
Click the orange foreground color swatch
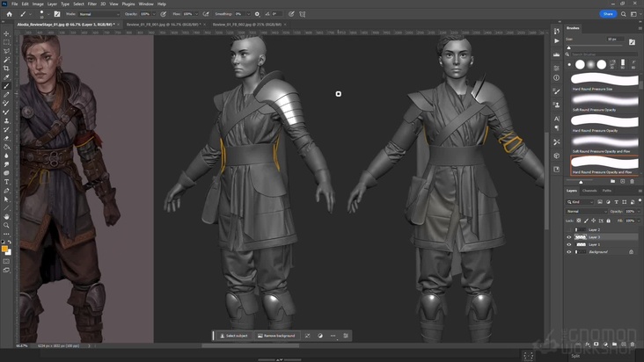[x=5, y=249]
